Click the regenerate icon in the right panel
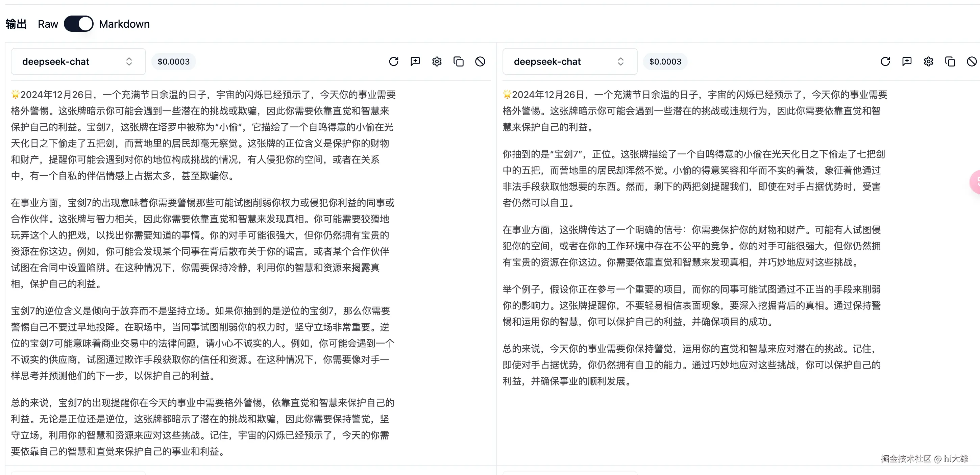The height and width of the screenshot is (475, 980). 885,61
